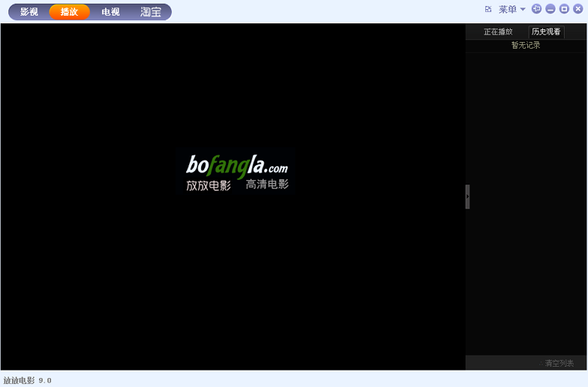Click the pin window on top icon
Image resolution: width=588 pixels, height=387 pixels.
537,9
